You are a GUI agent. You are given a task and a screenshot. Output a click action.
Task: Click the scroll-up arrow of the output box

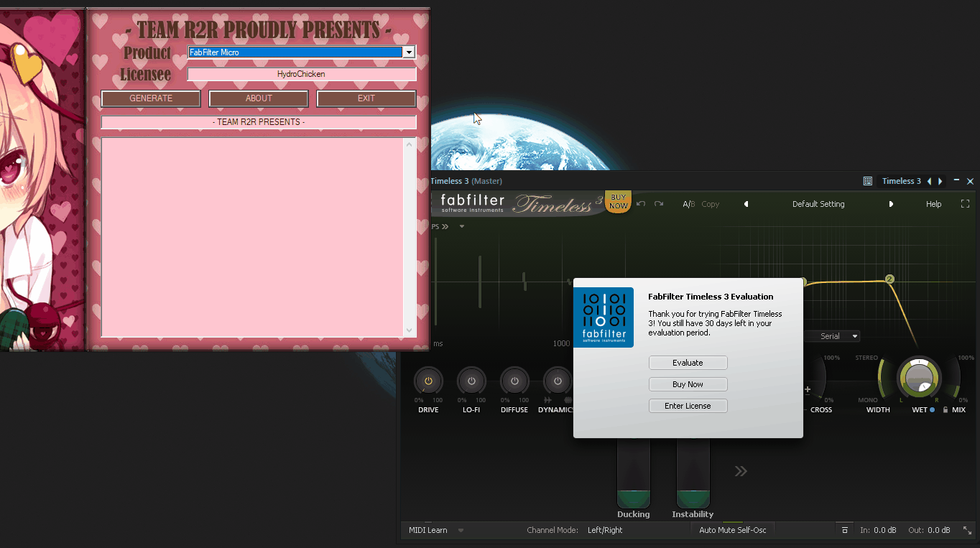click(x=410, y=144)
